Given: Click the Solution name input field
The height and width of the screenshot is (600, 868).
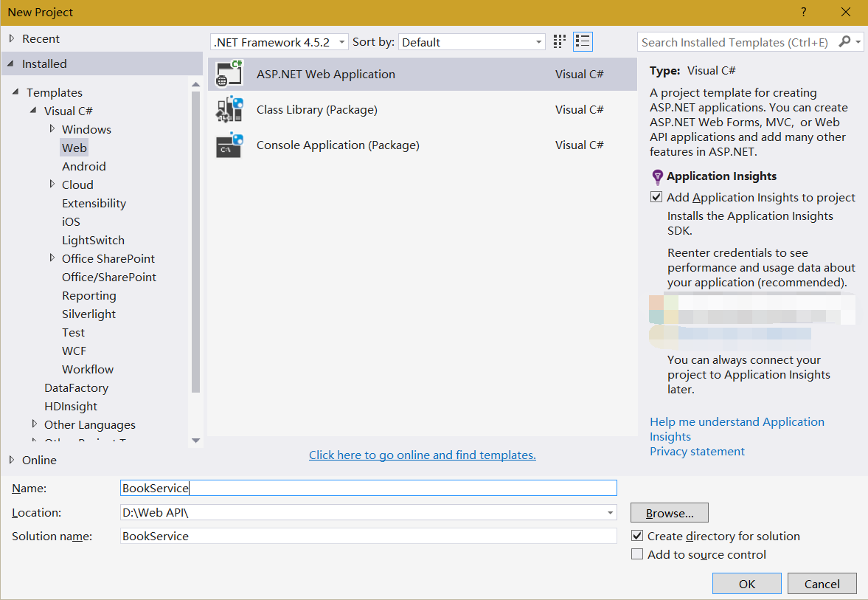Looking at the screenshot, I should [x=368, y=536].
